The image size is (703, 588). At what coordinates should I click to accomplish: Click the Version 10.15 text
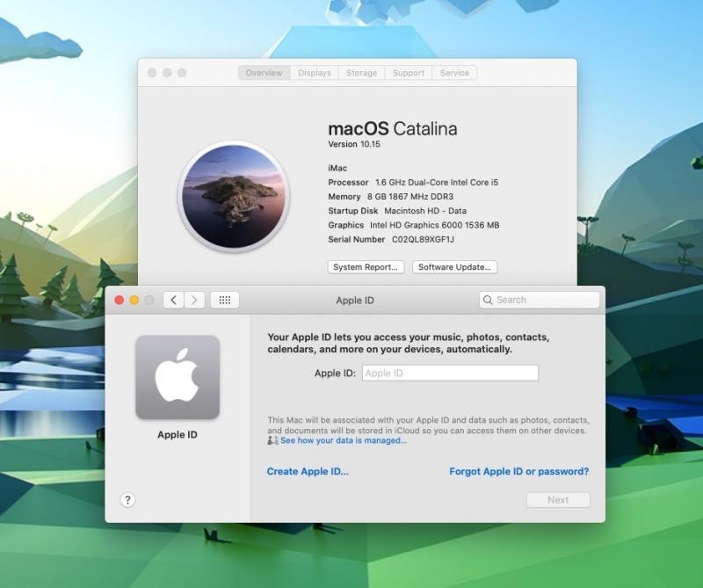pyautogui.click(x=354, y=144)
